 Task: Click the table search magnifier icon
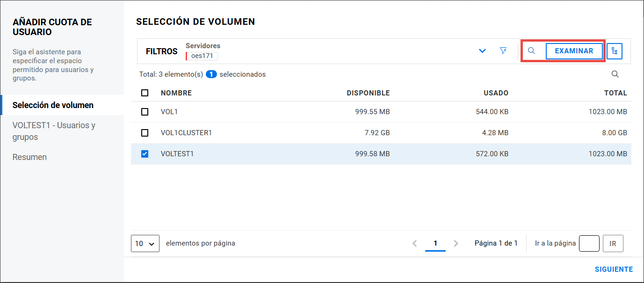pos(615,74)
